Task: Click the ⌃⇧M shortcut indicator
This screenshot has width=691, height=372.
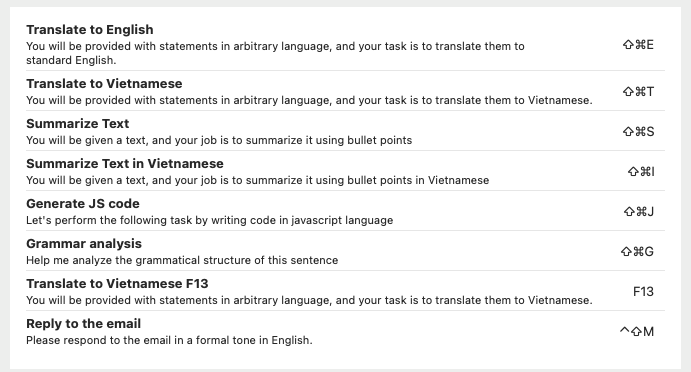Action: tap(637, 331)
